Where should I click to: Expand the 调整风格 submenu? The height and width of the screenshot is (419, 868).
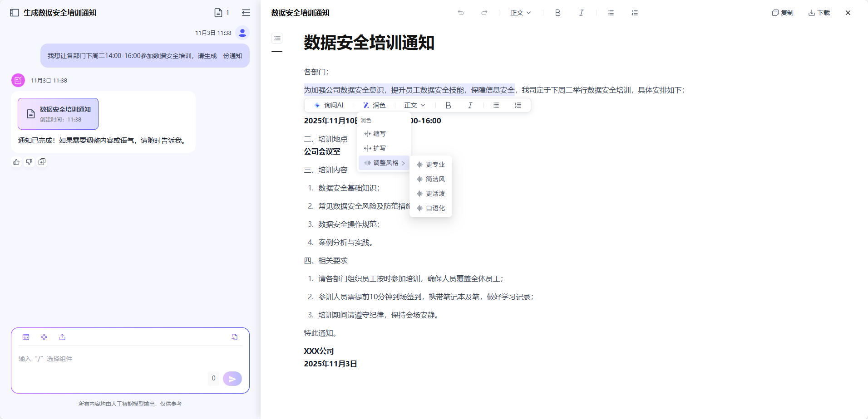pyautogui.click(x=385, y=163)
